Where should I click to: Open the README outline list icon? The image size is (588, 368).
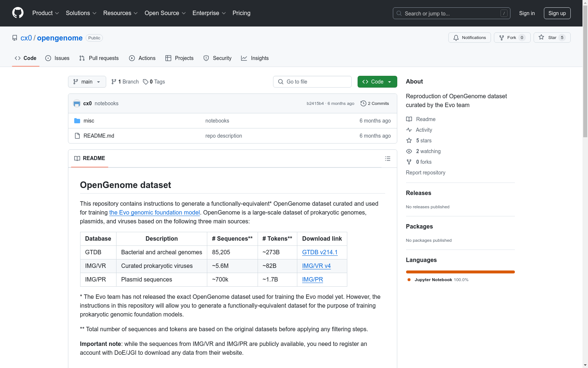point(387,159)
